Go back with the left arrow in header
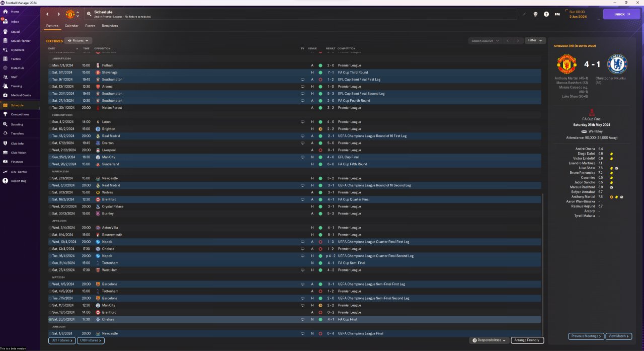 point(47,14)
